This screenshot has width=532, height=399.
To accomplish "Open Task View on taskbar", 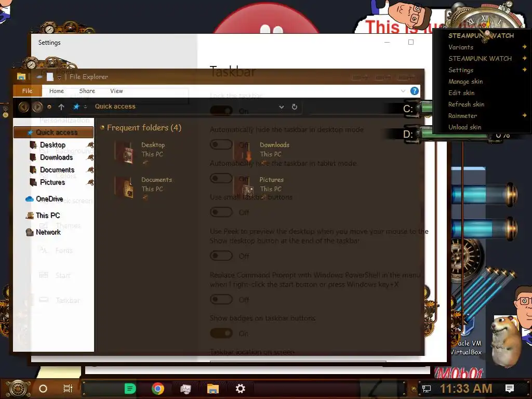I will (x=68, y=389).
